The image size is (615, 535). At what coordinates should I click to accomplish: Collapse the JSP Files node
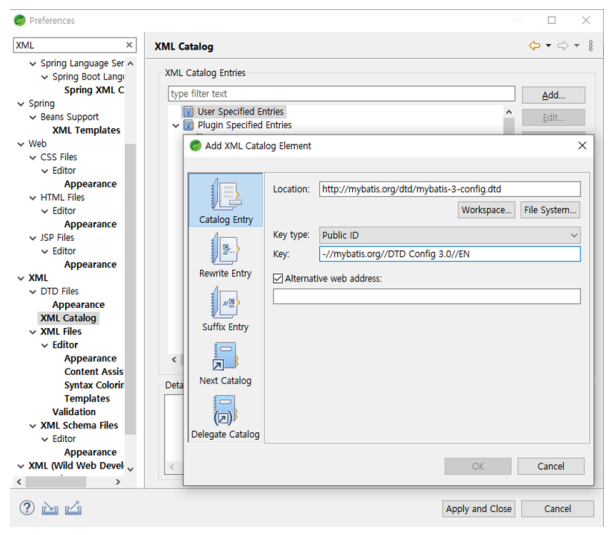[x=33, y=238]
